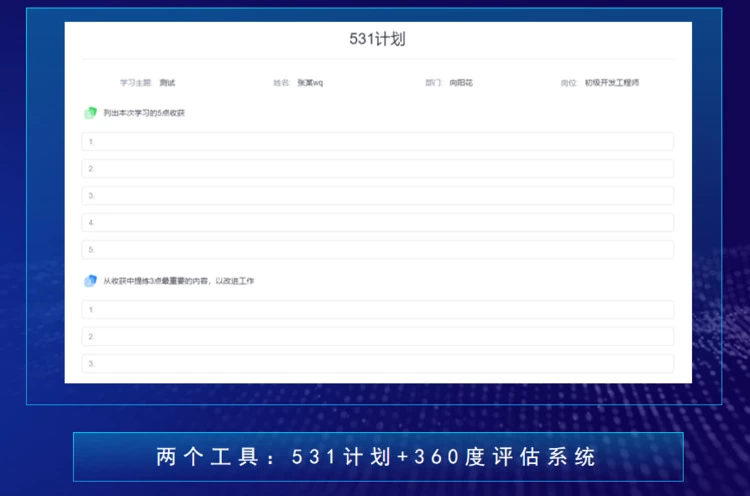750x496 pixels.
Task: Click the 从收获中提炼3点最重要的内容 heading text
Action: point(179,281)
